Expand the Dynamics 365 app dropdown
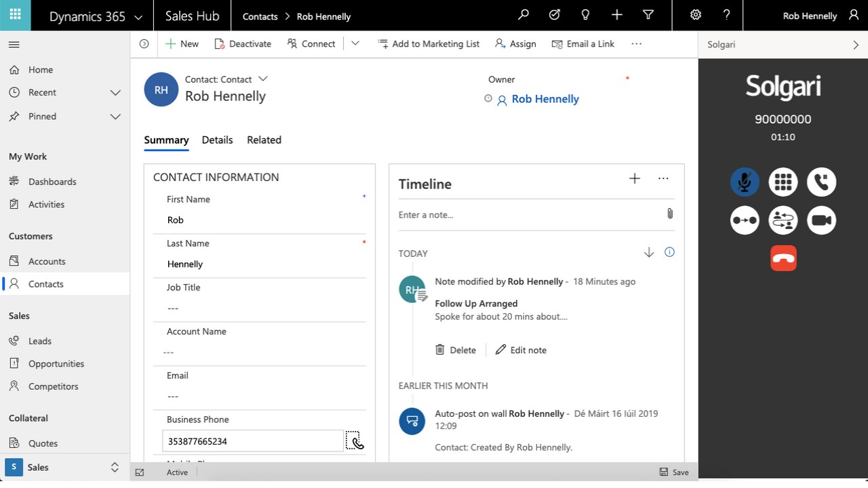This screenshot has width=868, height=488. coord(139,17)
